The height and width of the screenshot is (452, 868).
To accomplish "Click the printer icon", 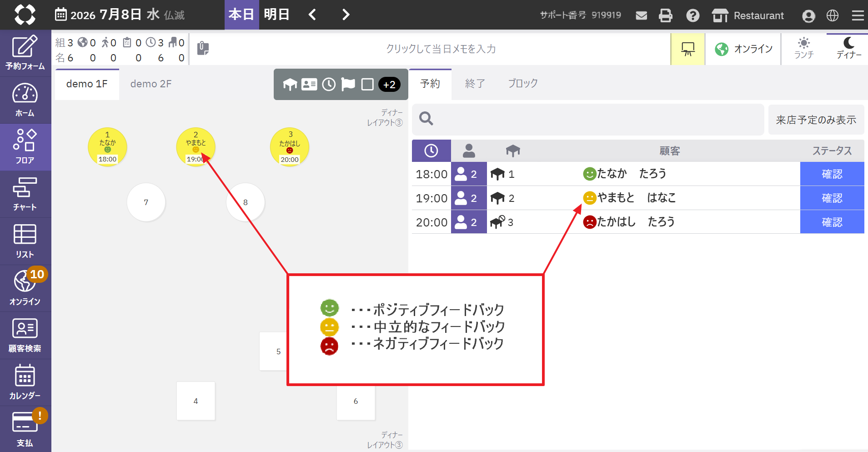I will pyautogui.click(x=666, y=15).
